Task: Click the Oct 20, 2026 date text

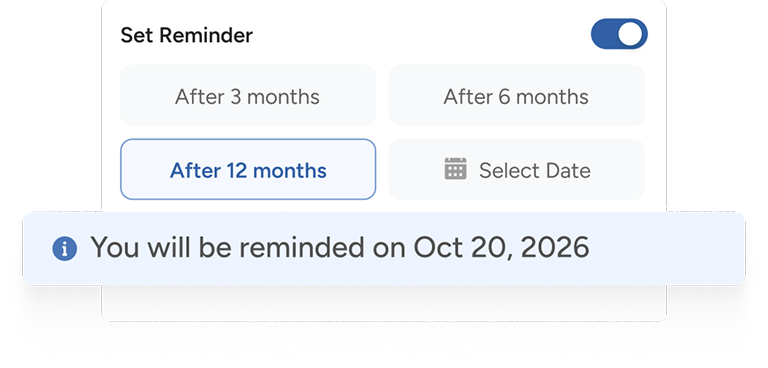Action: pyautogui.click(x=501, y=247)
